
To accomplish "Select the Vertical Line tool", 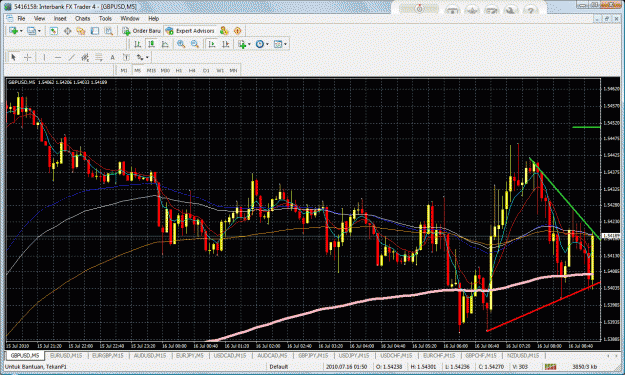I will coord(44,58).
